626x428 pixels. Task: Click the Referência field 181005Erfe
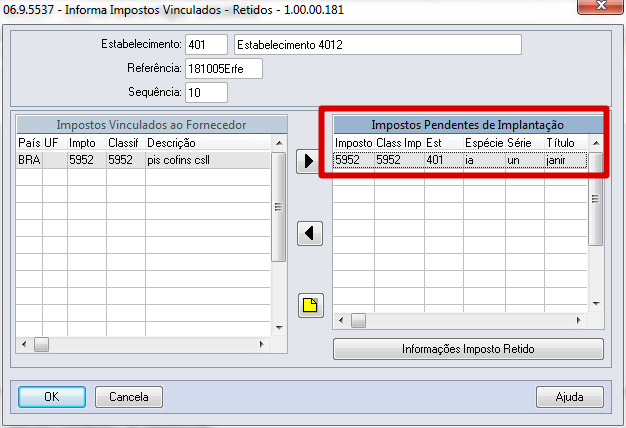[224, 68]
